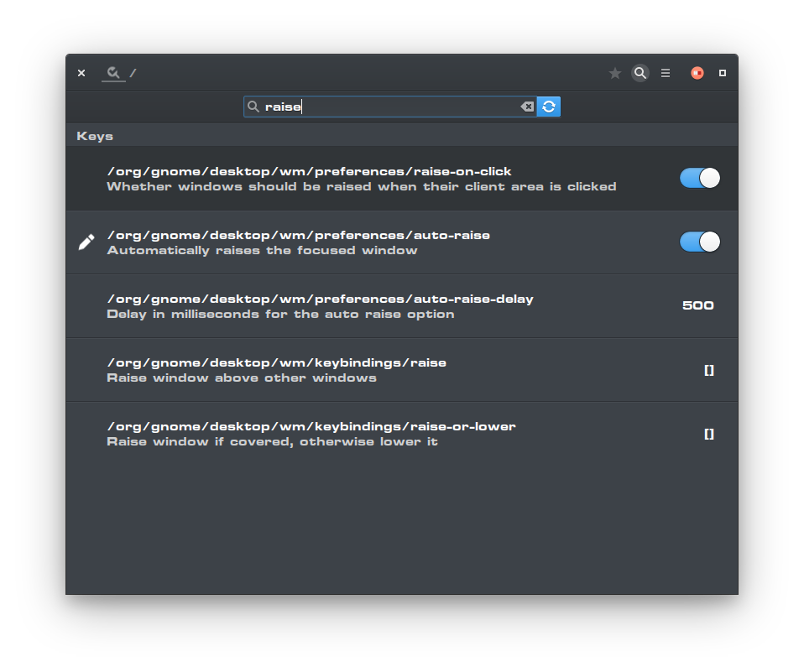Activate the search magnifier in the header bar
Image resolution: width=804 pixels, height=672 pixels.
640,73
